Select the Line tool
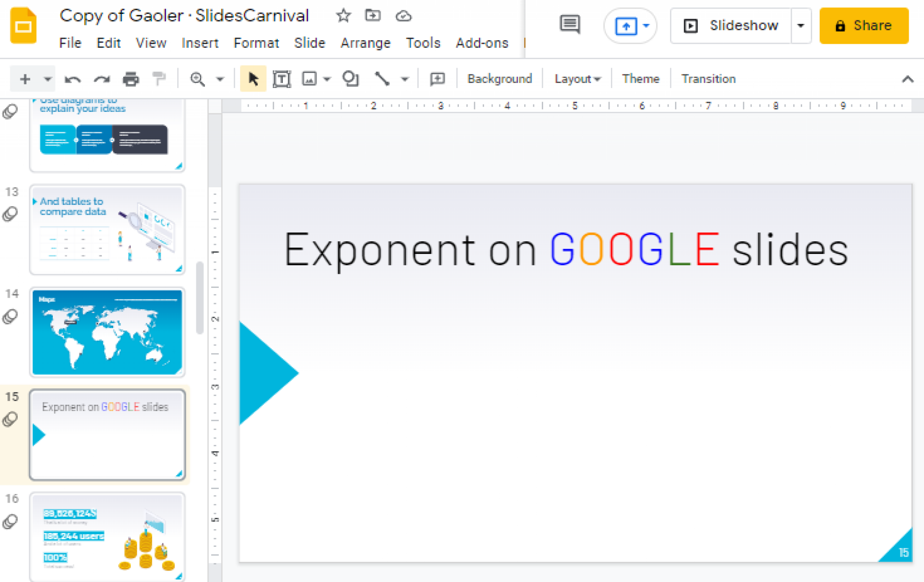 (382, 79)
